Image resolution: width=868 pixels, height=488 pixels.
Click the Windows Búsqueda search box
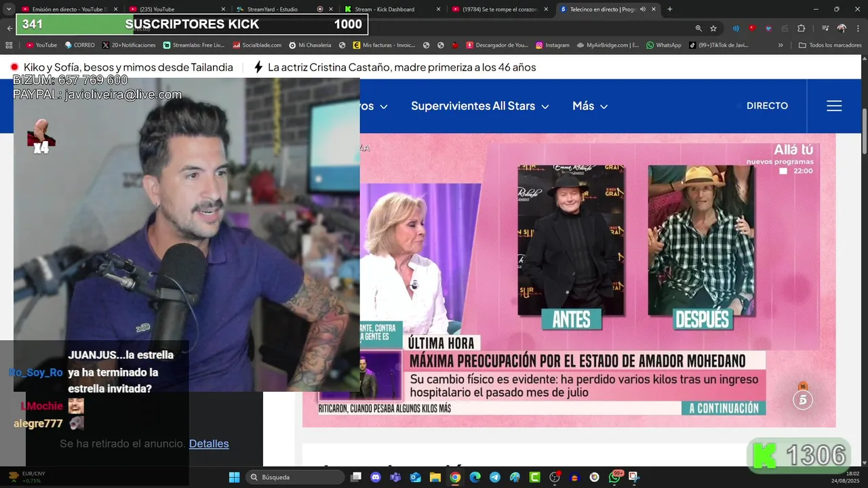294,477
